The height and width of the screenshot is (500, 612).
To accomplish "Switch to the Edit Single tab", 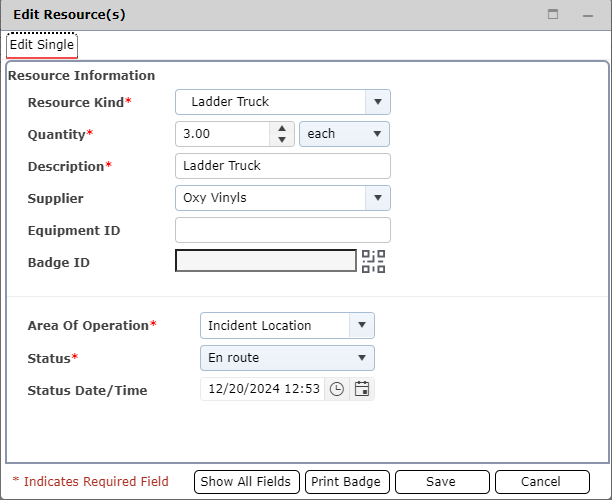I will point(42,45).
